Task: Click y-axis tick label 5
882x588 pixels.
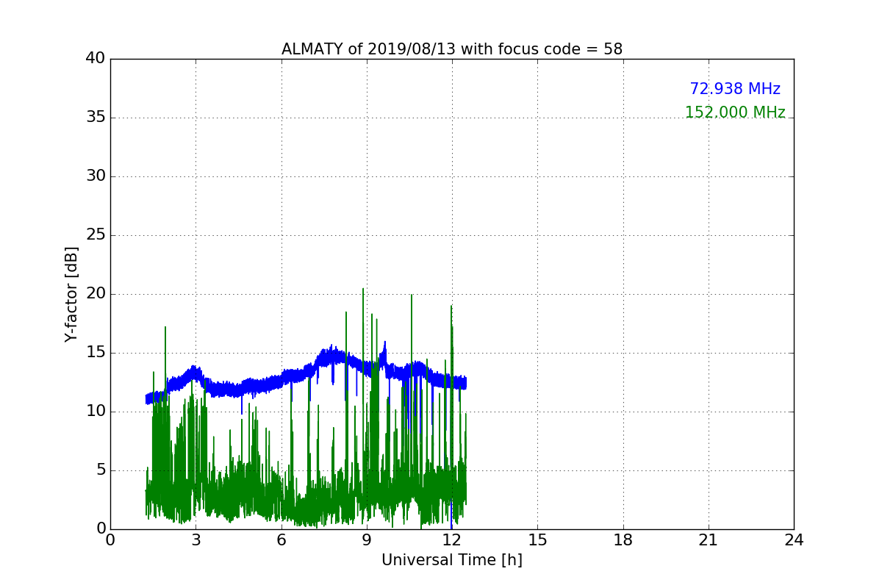Action: coord(101,470)
